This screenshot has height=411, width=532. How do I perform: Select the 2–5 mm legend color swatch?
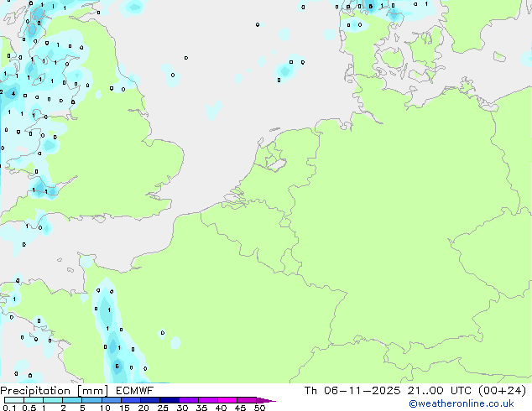(x=72, y=400)
